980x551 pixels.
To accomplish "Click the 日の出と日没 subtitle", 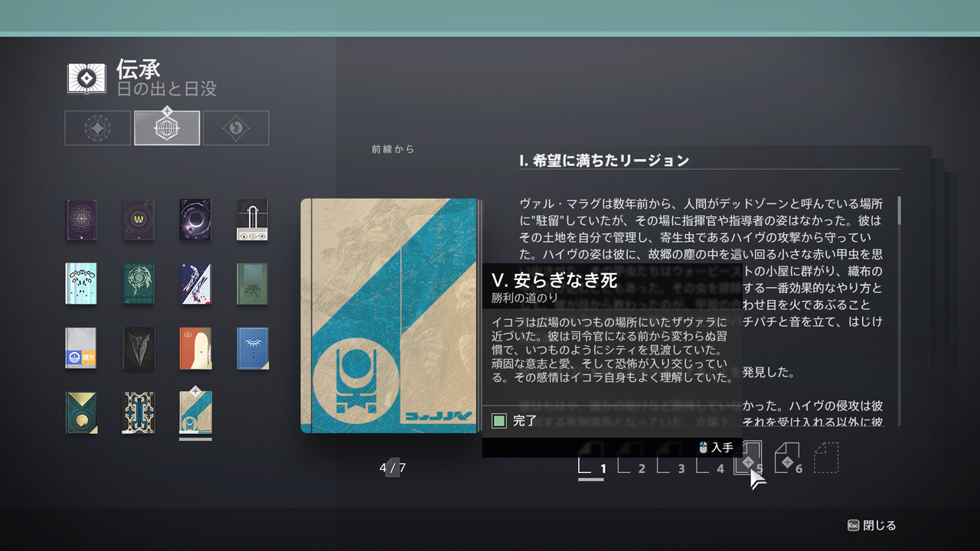I will (166, 90).
